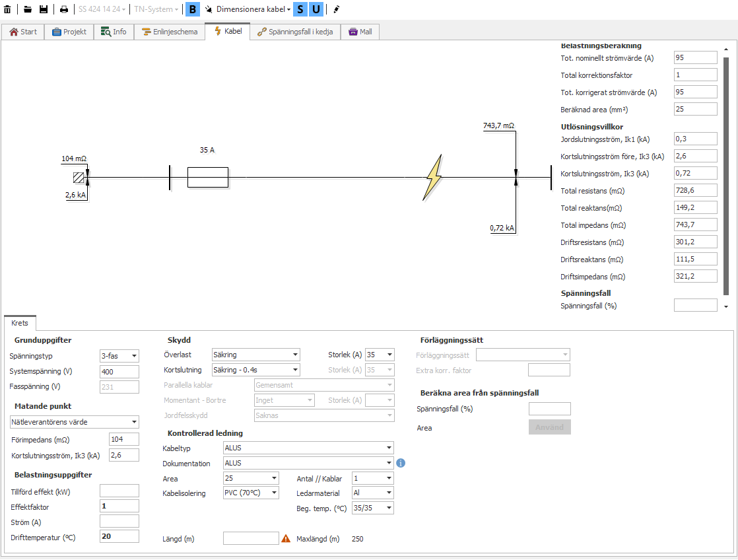Save the project with the floppy disk icon

(x=44, y=9)
